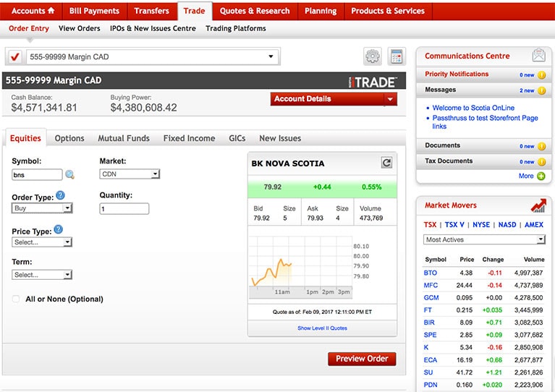Click the Quantity input field

pyautogui.click(x=124, y=209)
